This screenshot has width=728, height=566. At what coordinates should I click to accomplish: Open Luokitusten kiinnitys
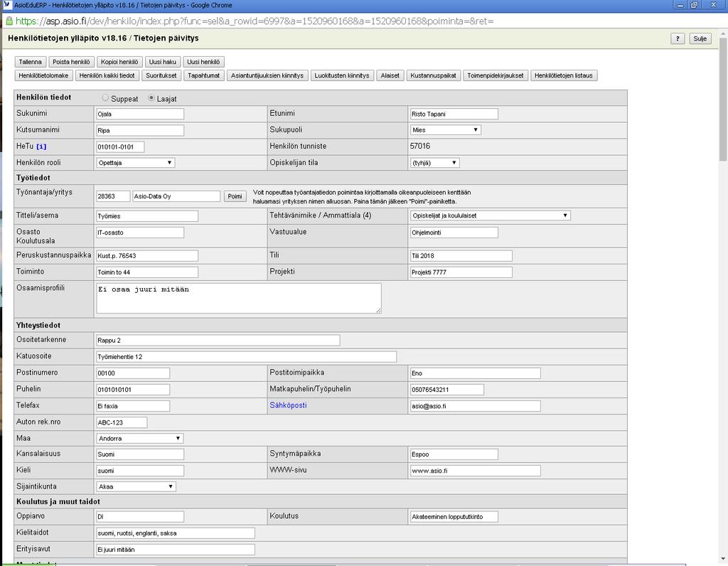coord(342,75)
